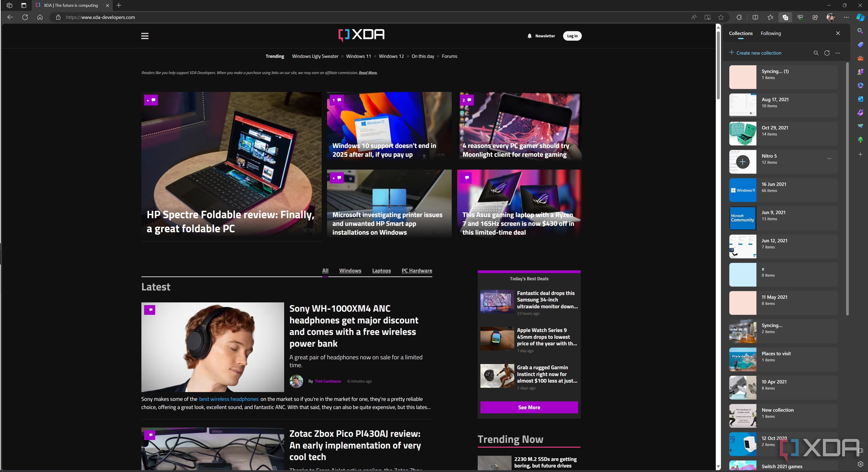This screenshot has height=472, width=868.
Task: Open Outlook in the Edge sidebar
Action: coord(860,99)
